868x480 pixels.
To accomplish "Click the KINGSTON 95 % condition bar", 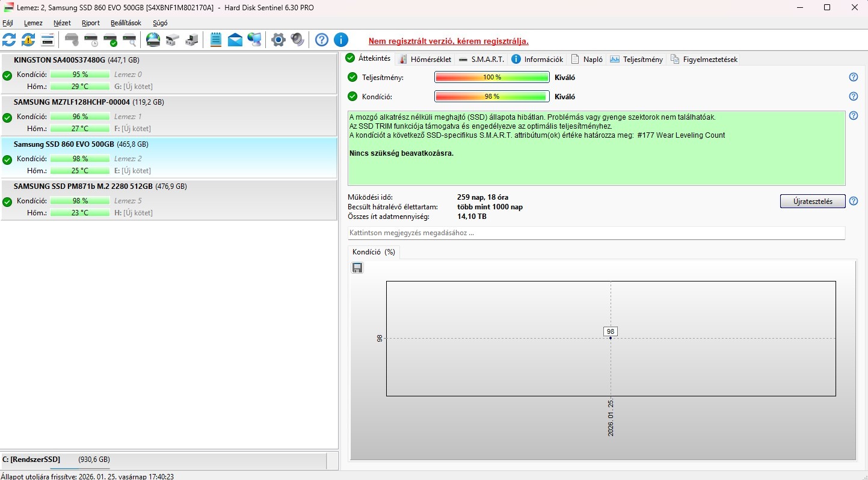I will [x=80, y=75].
